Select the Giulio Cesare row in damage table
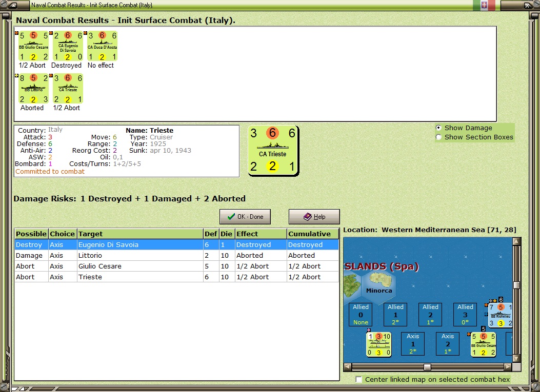This screenshot has width=540, height=392. pyautogui.click(x=177, y=266)
